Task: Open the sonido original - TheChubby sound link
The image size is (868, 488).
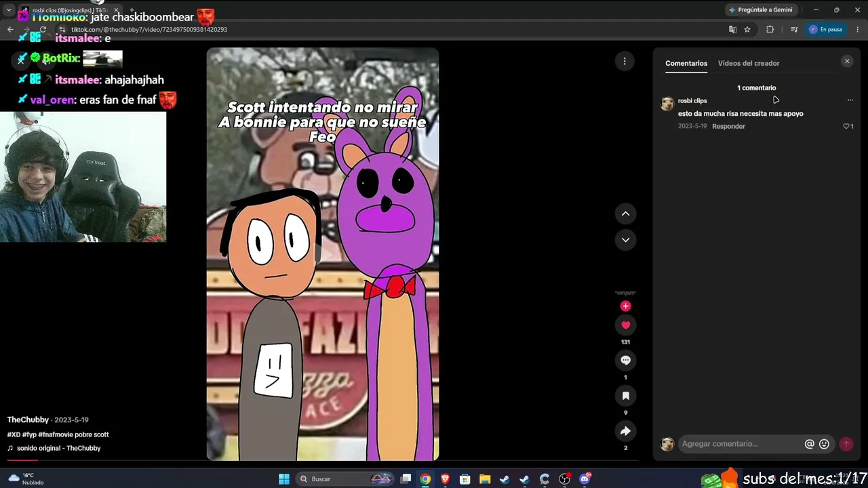Action: [x=58, y=448]
